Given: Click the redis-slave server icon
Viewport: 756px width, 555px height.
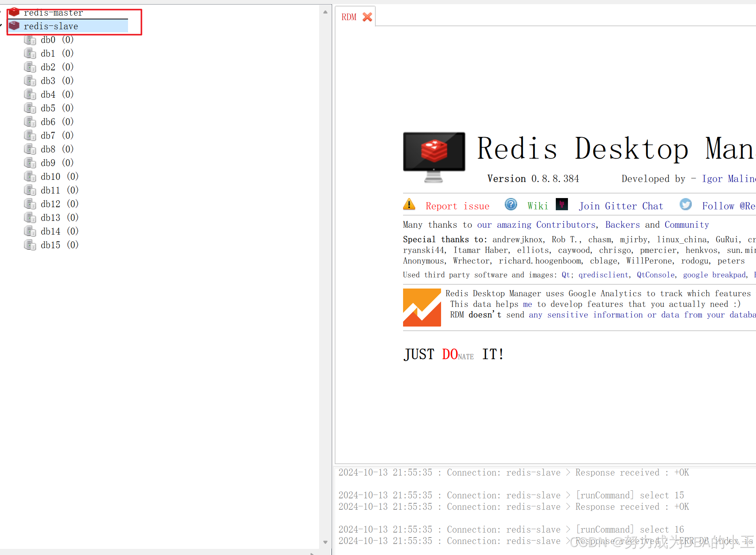Looking at the screenshot, I should click(14, 26).
